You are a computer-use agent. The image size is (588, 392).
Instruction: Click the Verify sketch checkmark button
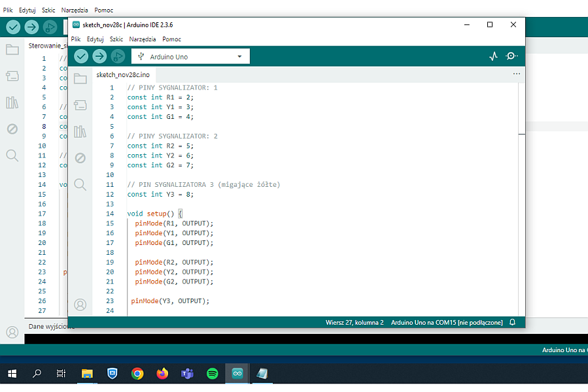tap(81, 56)
